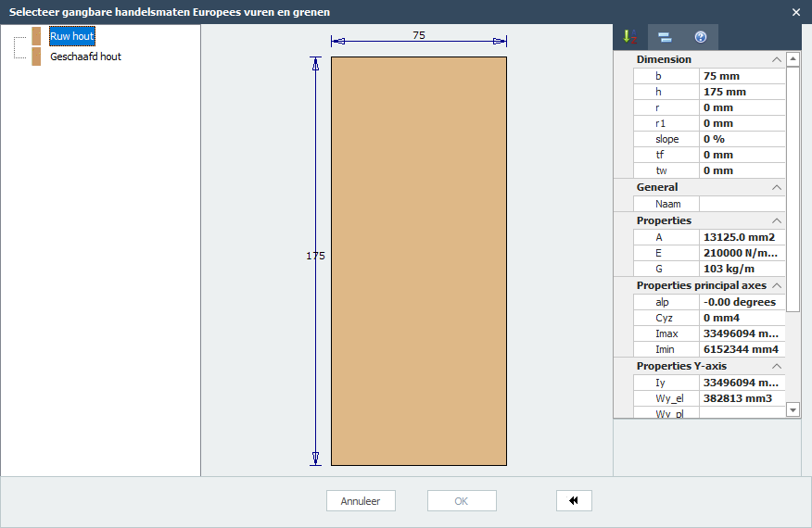Screen dimensions: 812x528
Task: Select the Ruw hout tree item
Action: [x=72, y=36]
